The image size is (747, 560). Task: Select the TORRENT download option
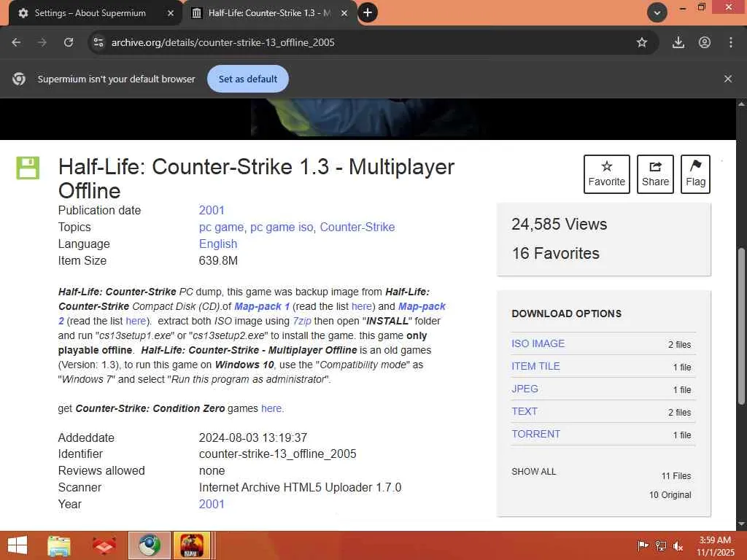pyautogui.click(x=535, y=434)
